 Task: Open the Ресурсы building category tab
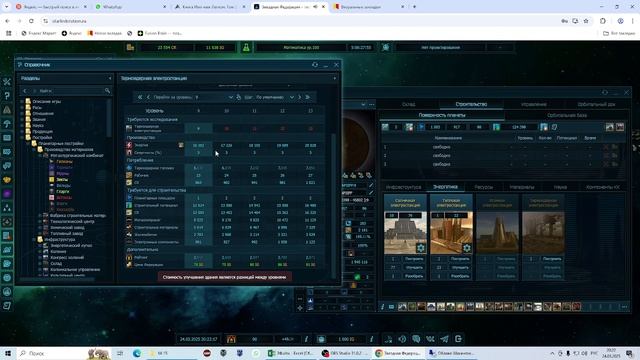(x=484, y=187)
